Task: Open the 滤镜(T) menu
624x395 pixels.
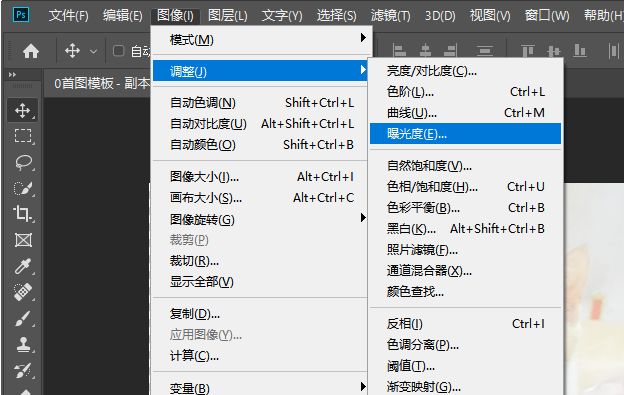Action: point(390,16)
